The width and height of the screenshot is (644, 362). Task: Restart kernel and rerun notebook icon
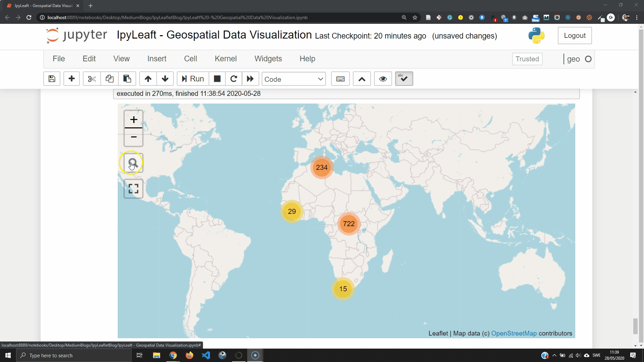[x=250, y=79]
